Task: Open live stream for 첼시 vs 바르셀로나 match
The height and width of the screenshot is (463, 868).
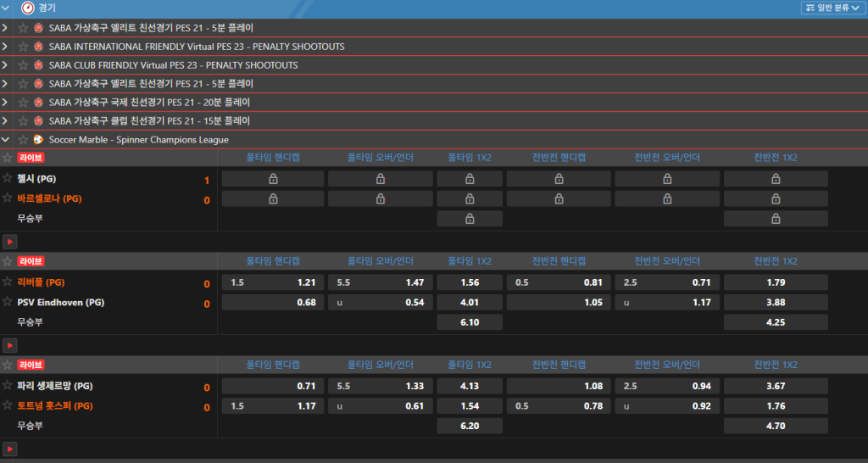Action: point(10,242)
